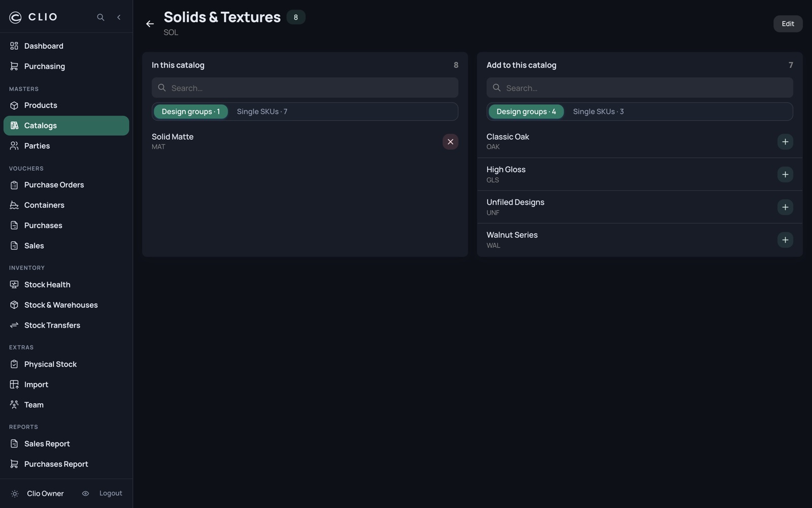Open Physical Stock
The image size is (812, 508).
coord(66,364)
